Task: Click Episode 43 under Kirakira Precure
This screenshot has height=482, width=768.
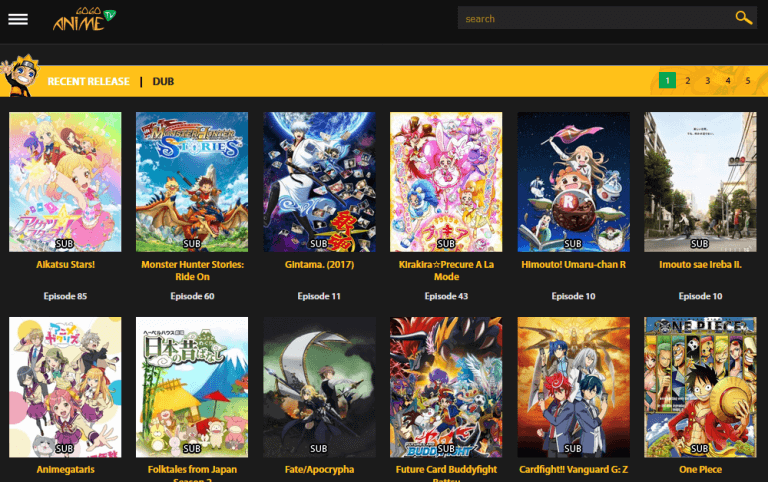Action: (x=446, y=296)
